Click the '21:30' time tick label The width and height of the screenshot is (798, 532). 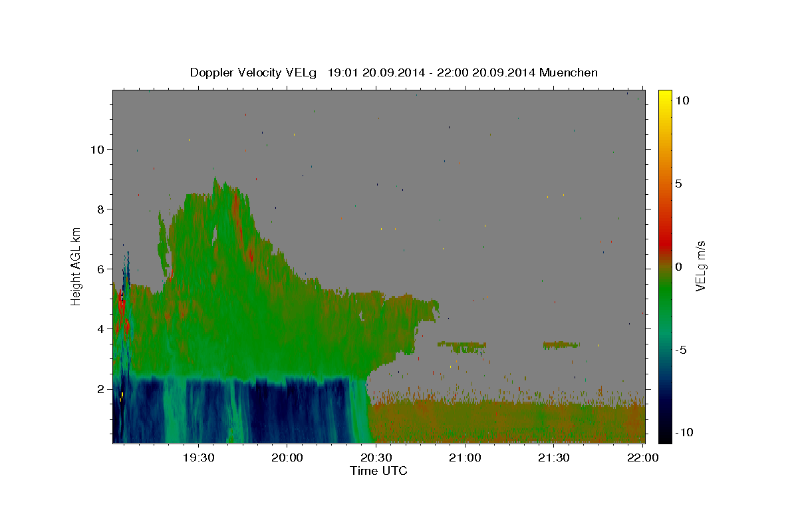(x=553, y=458)
